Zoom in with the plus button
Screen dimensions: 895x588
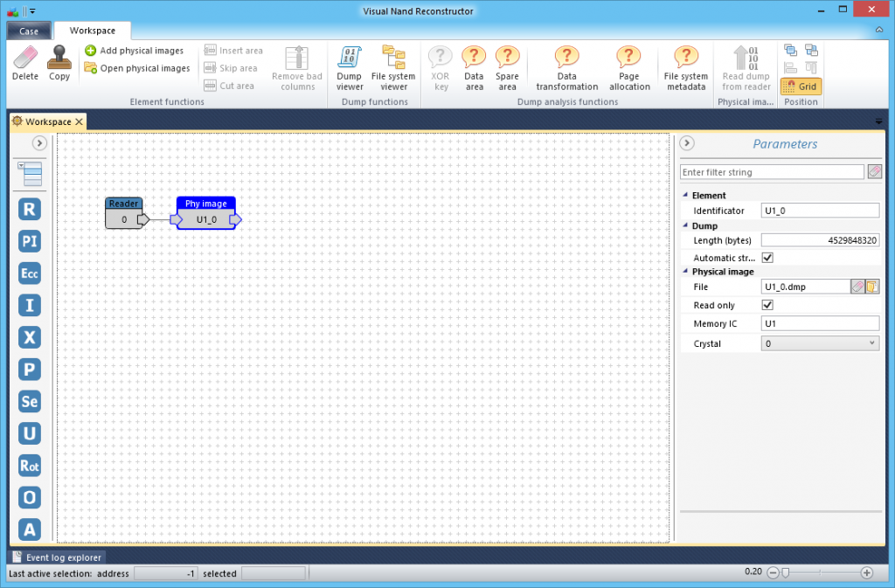[866, 572]
